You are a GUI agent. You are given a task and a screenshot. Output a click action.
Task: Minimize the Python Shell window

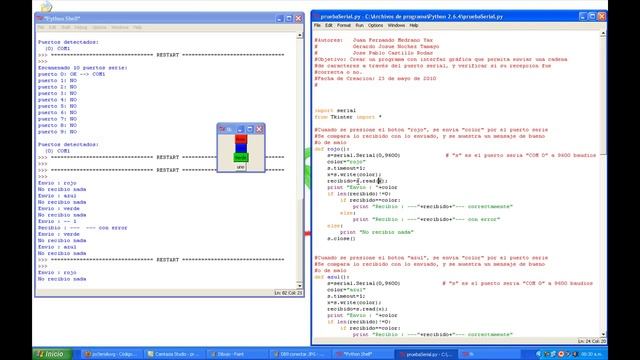click(x=279, y=18)
